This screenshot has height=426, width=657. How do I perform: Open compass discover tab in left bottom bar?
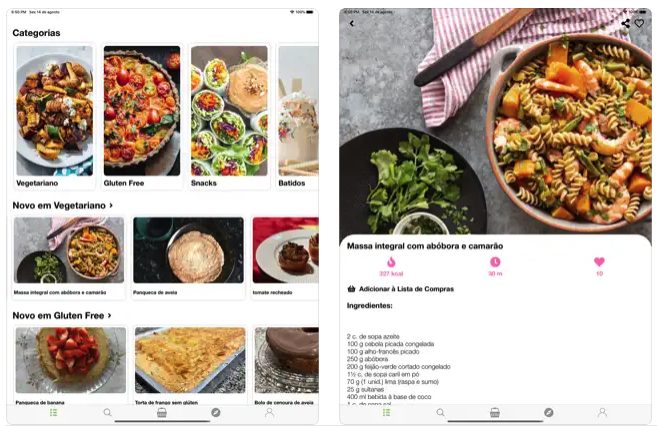coord(216,413)
